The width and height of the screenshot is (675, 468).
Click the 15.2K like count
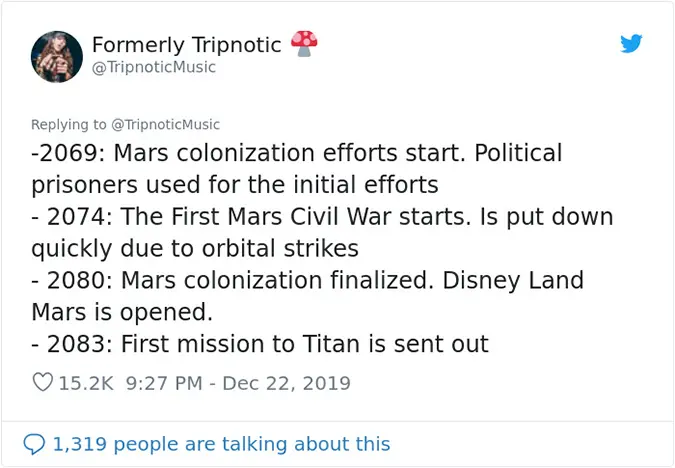(x=88, y=383)
